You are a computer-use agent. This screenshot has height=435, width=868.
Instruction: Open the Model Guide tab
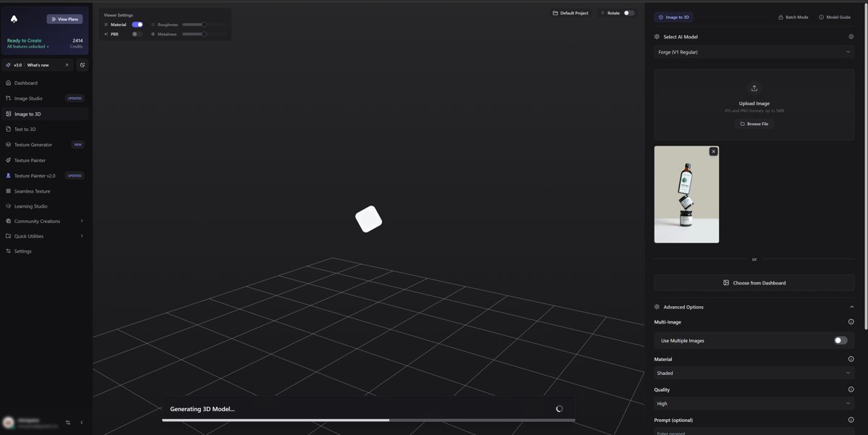pos(835,17)
